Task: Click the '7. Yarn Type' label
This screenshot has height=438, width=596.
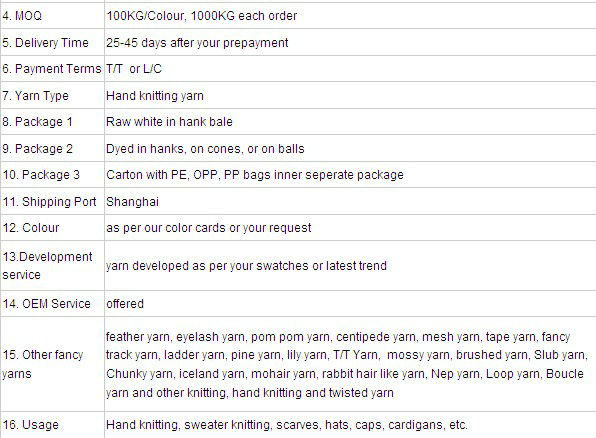Action: 35,96
